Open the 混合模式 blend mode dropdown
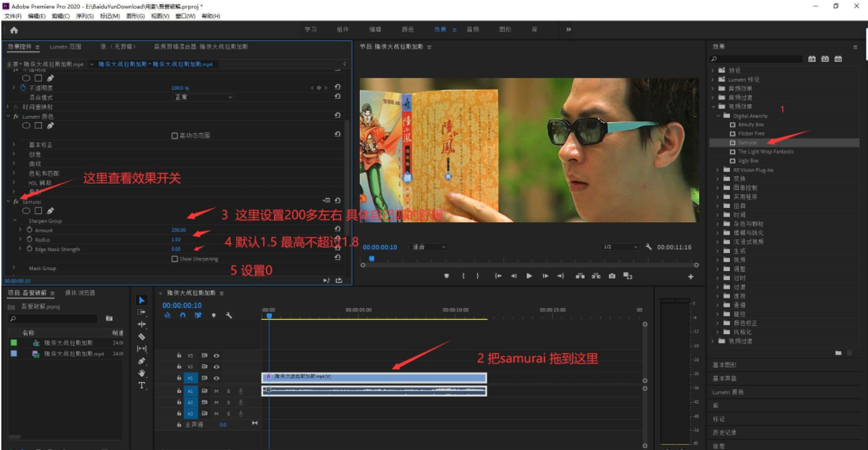This screenshot has width=868, height=450. [x=203, y=97]
